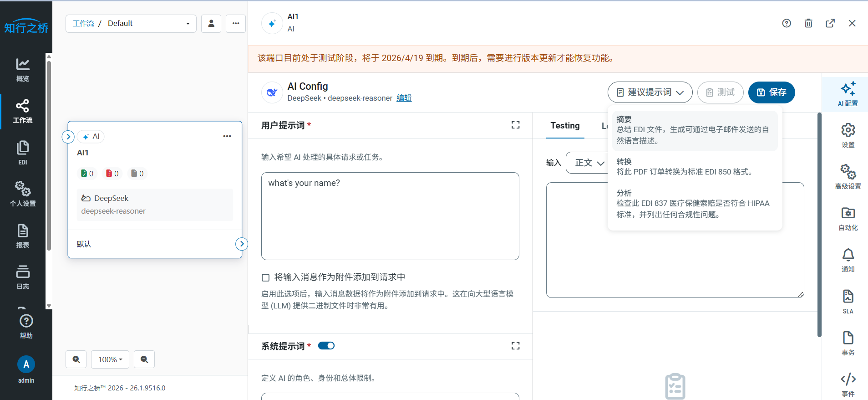Click the 保存 save button
The height and width of the screenshot is (400, 868).
coord(771,92)
